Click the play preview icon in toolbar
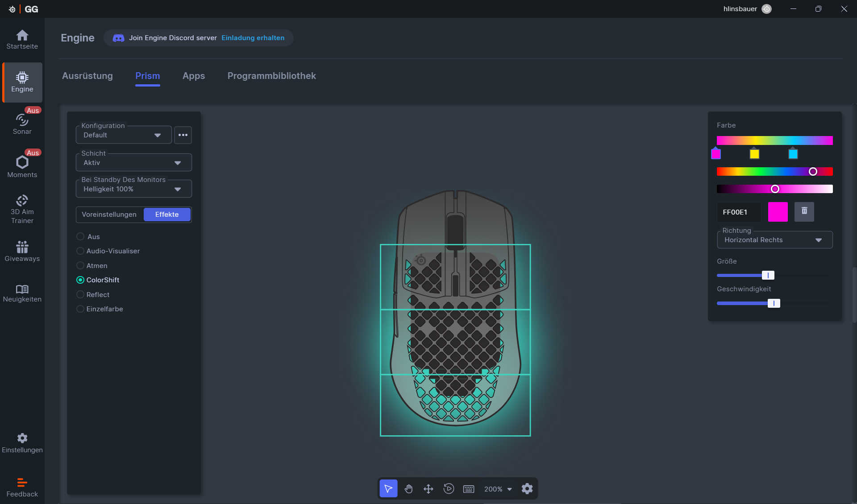This screenshot has width=857, height=504. (x=449, y=489)
